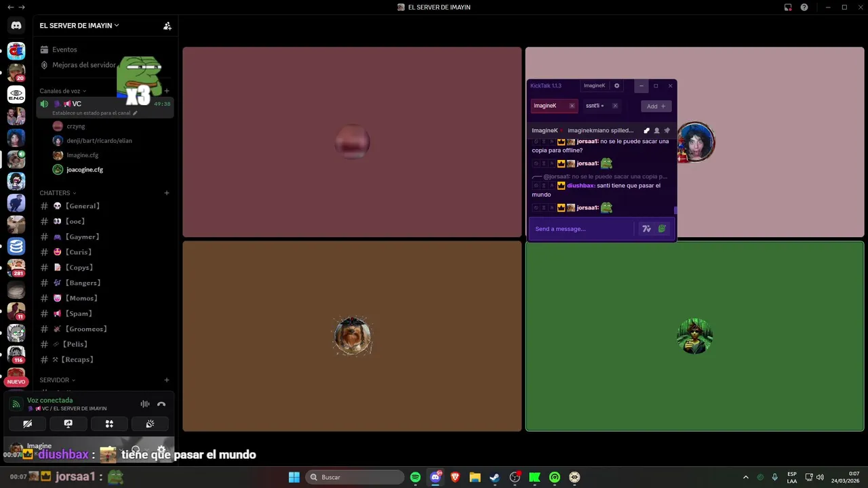Open Discord direct messages home icon

tap(16, 26)
